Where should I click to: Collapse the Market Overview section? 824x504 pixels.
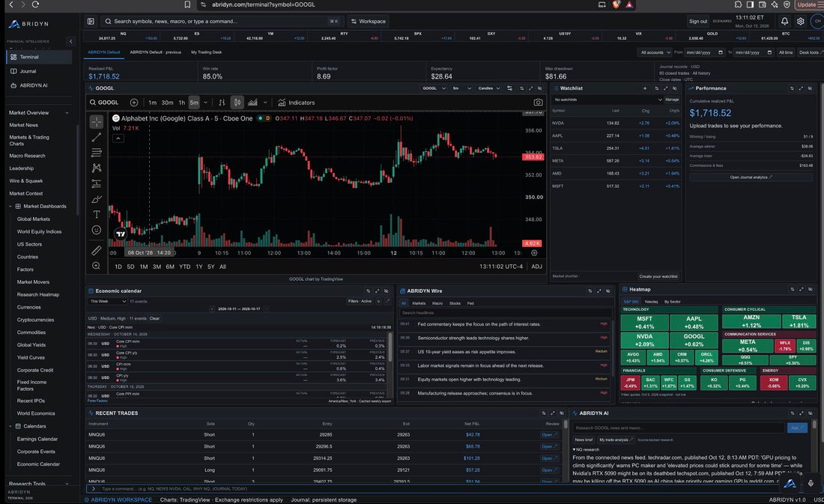point(67,112)
